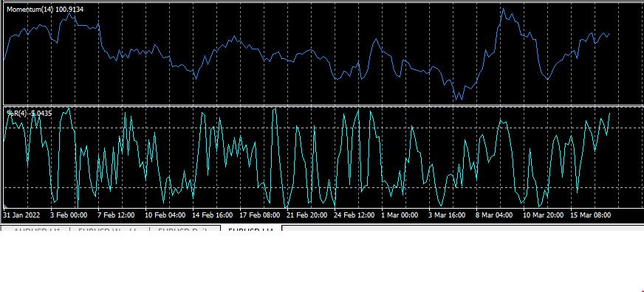Viewport: 644px width, 292px height.
Task: Click the 17 Feb 08:00 time label
Action: point(259,215)
